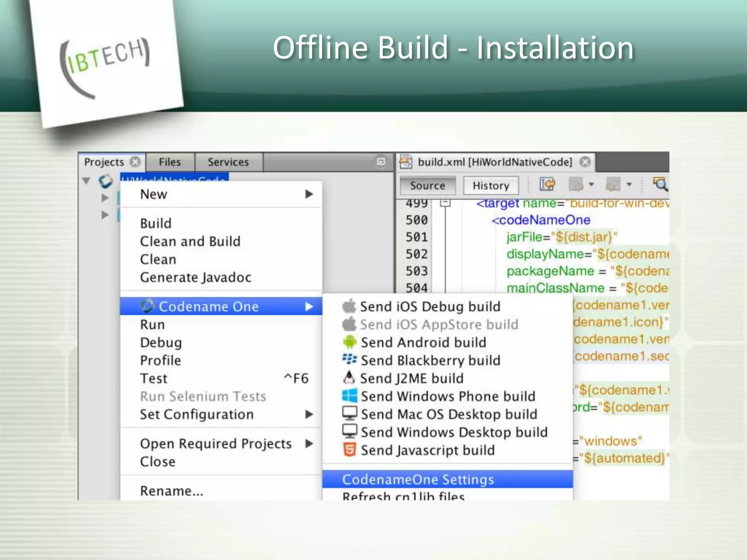Screen dimensions: 747x560
Task: Click the monitor icon for Mac OS Desktop
Action: pyautogui.click(x=349, y=413)
